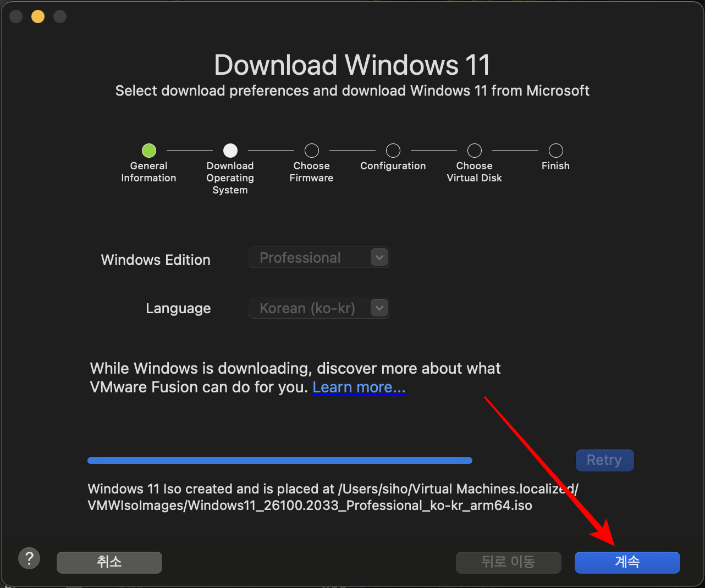
Task: Click the Retry download button
Action: 605,461
